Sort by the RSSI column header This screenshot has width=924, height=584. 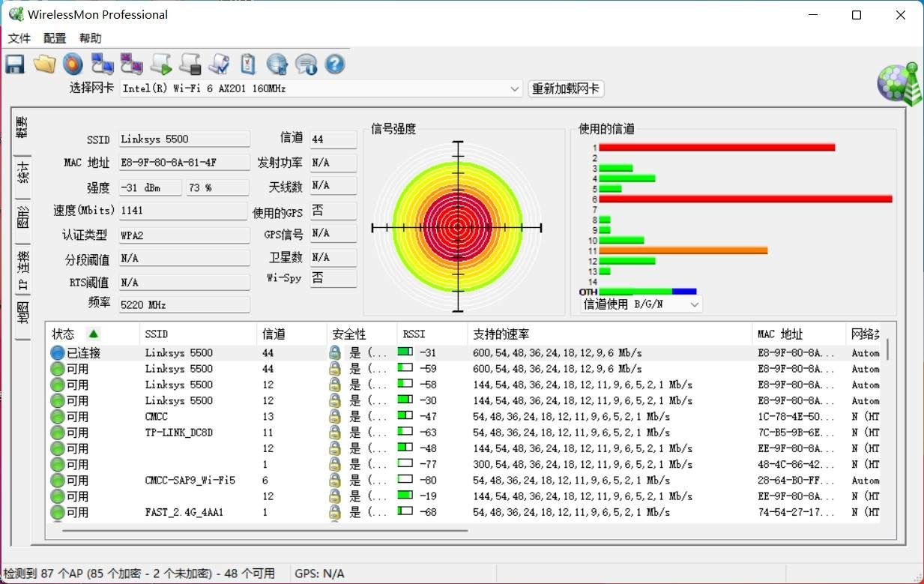(432, 334)
